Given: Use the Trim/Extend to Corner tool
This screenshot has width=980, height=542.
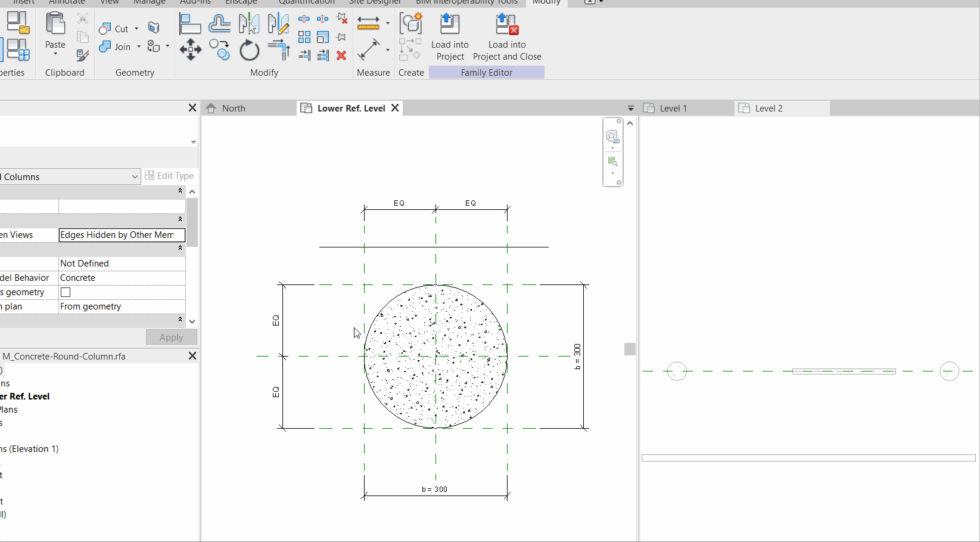Looking at the screenshot, I should [278, 49].
